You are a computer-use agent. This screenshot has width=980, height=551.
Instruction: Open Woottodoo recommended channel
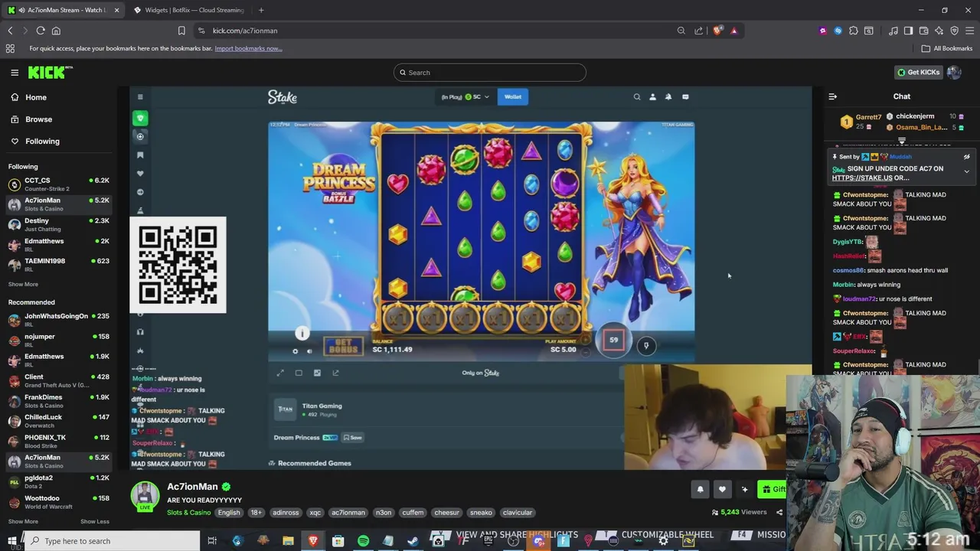tap(58, 501)
